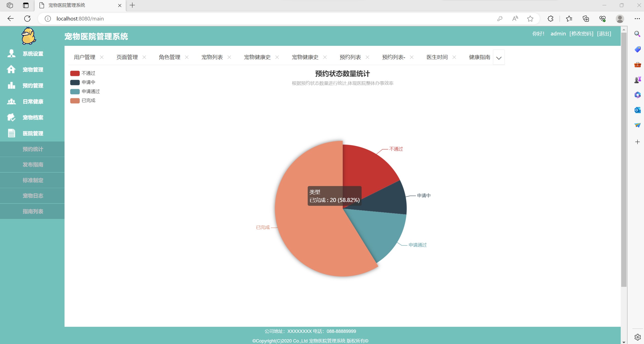This screenshot has height=344, width=644.
Task: Open sidebar search magnifier icon
Action: coord(637,34)
